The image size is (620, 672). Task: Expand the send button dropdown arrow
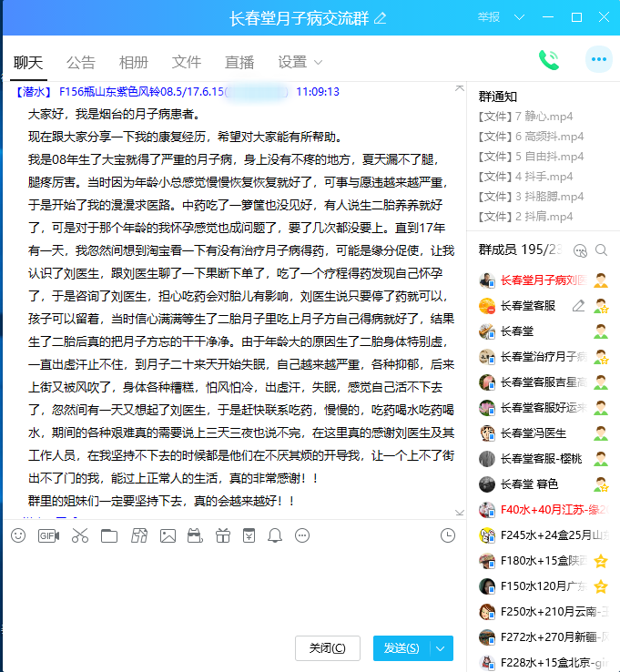coord(442,648)
